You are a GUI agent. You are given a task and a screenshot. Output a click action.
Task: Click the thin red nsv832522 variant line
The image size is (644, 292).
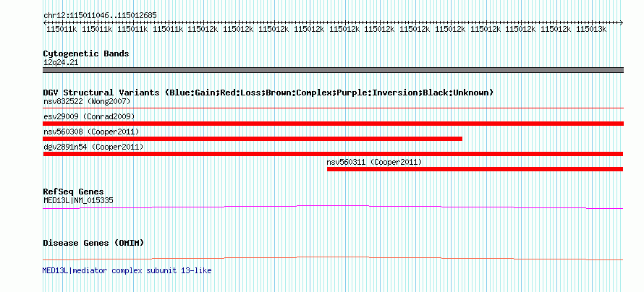click(333, 108)
